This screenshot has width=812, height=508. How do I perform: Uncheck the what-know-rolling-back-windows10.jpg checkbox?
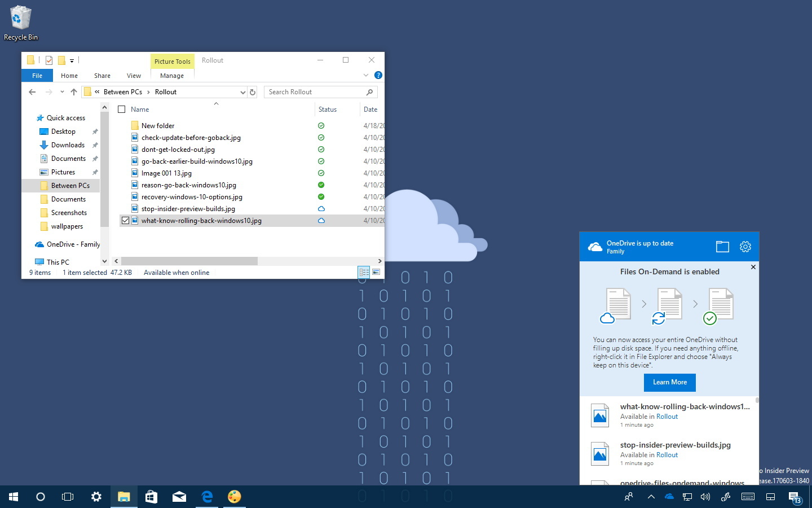125,221
